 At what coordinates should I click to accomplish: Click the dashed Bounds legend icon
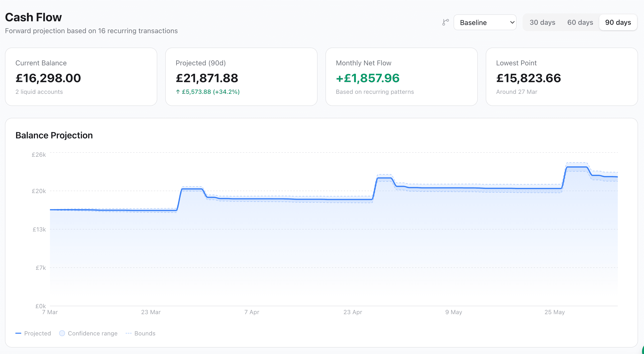(129, 333)
